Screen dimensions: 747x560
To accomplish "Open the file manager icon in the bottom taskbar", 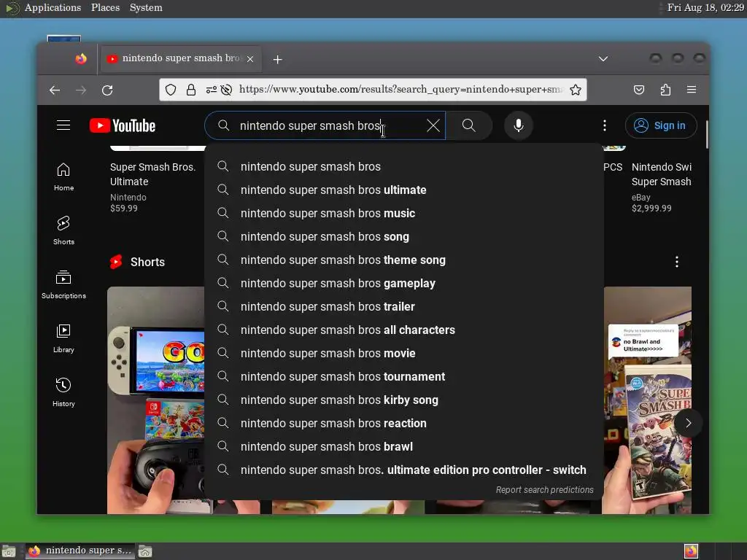I will pos(145,551).
